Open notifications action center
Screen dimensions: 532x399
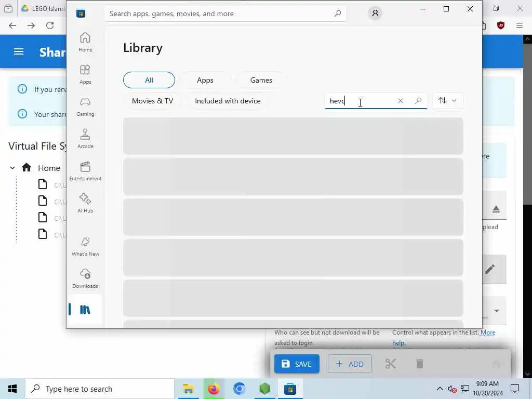tap(515, 389)
